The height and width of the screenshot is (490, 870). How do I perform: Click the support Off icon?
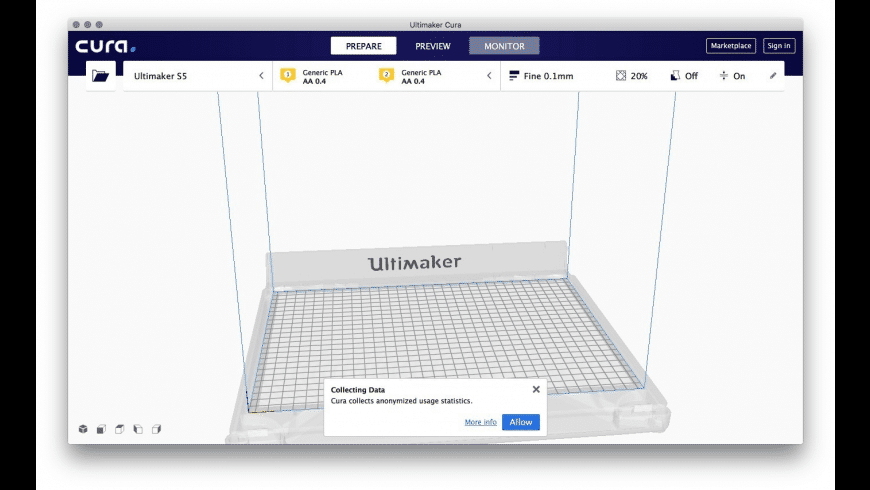coord(675,75)
